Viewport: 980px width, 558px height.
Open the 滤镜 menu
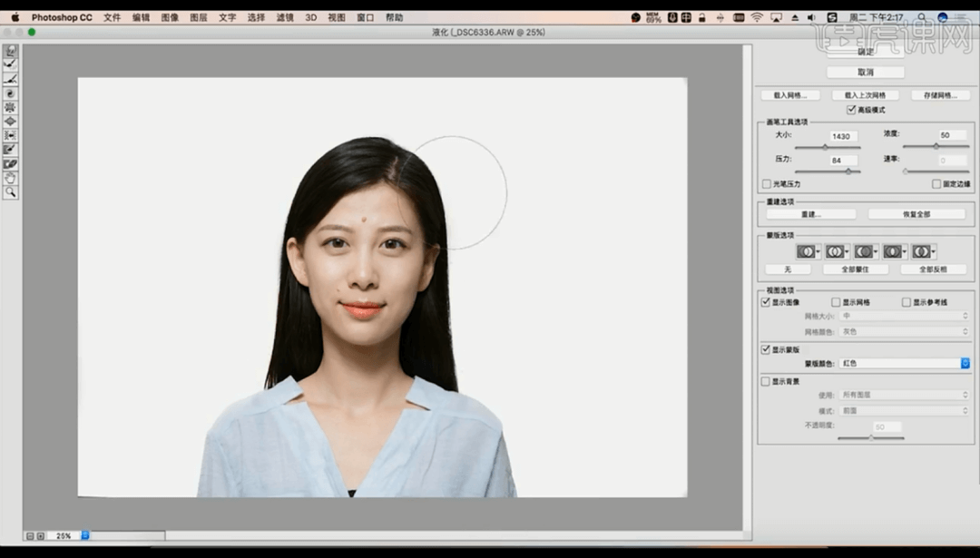pos(284,17)
